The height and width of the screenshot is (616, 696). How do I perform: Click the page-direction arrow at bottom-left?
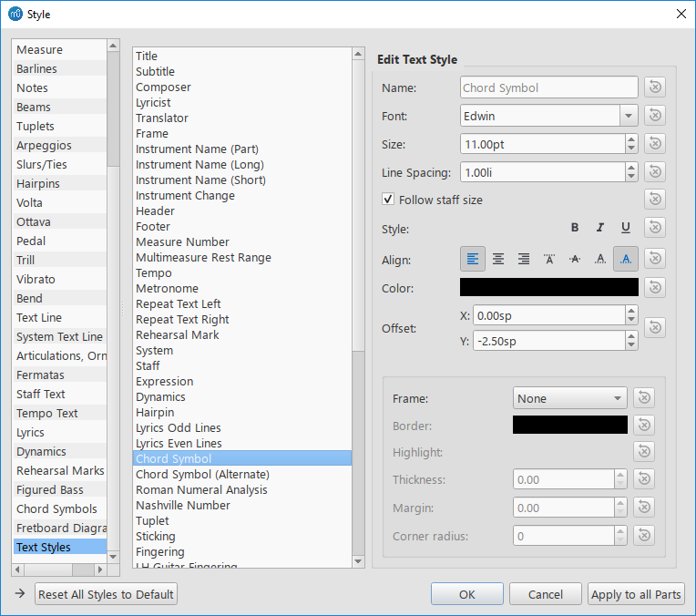(20, 593)
